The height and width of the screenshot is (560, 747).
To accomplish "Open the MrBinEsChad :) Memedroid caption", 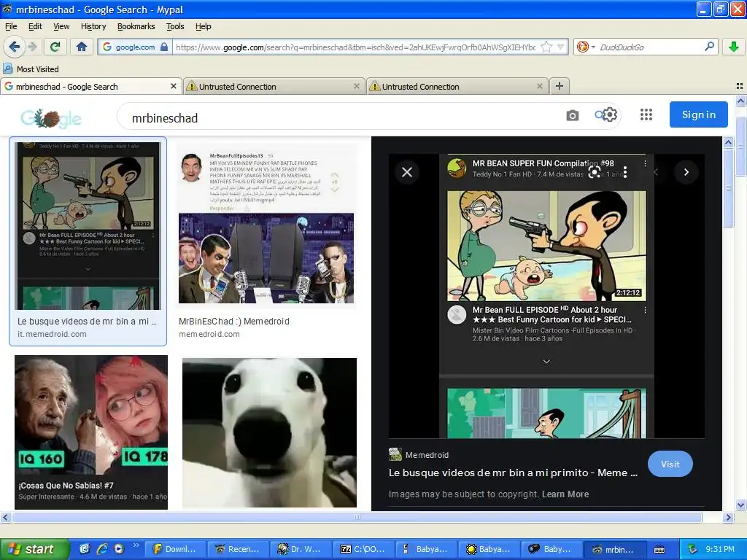I will point(234,322).
